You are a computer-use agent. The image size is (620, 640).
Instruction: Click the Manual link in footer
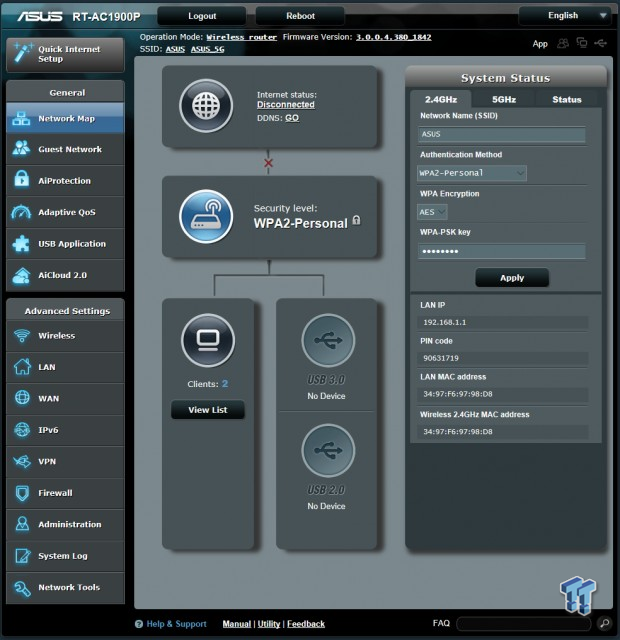237,624
